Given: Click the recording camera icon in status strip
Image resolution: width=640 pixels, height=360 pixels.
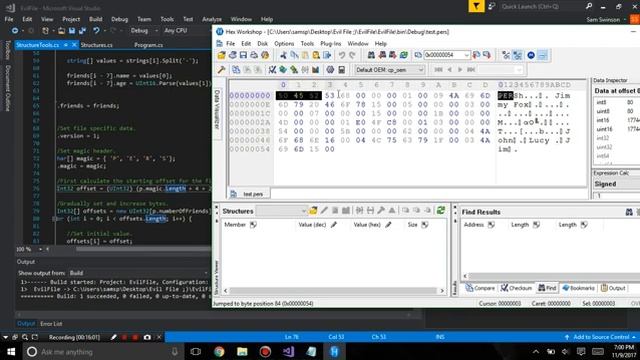Looking at the screenshot, I should [147, 337].
